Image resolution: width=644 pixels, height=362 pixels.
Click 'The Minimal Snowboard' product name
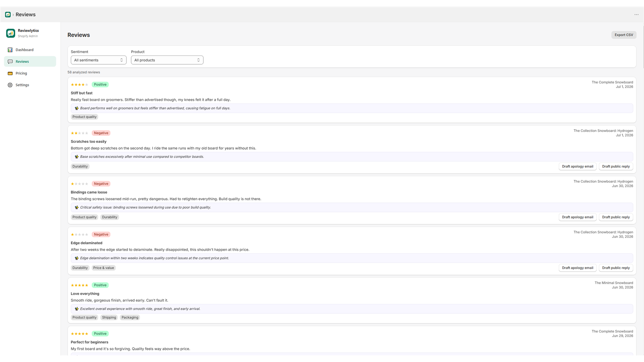click(x=614, y=283)
